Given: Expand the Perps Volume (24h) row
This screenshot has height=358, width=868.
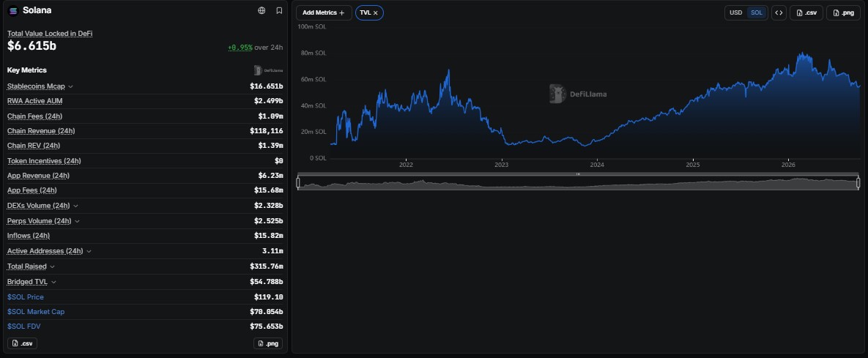Looking at the screenshot, I should (77, 221).
